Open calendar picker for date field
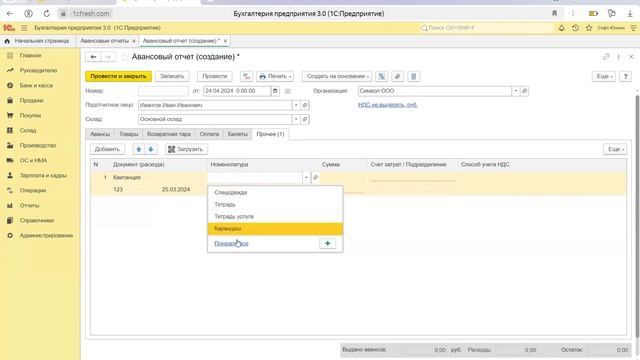Image resolution: width=640 pixels, height=360 pixels. tap(275, 91)
